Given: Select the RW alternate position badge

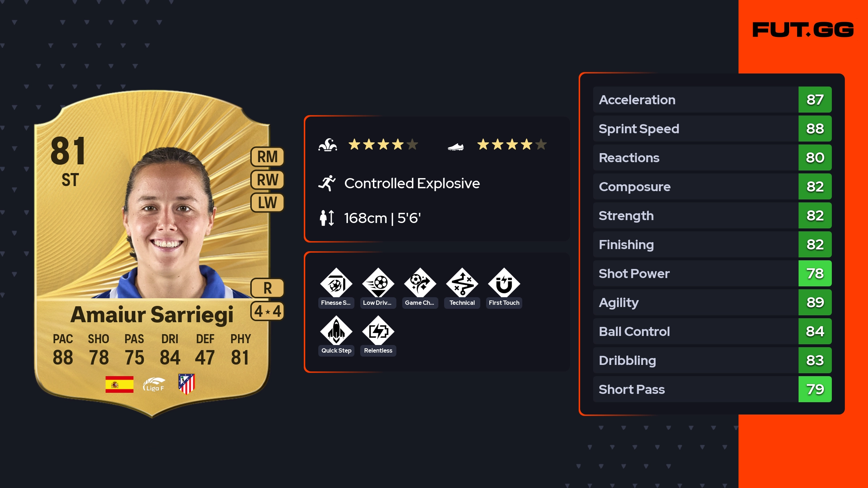Looking at the screenshot, I should click(x=267, y=180).
